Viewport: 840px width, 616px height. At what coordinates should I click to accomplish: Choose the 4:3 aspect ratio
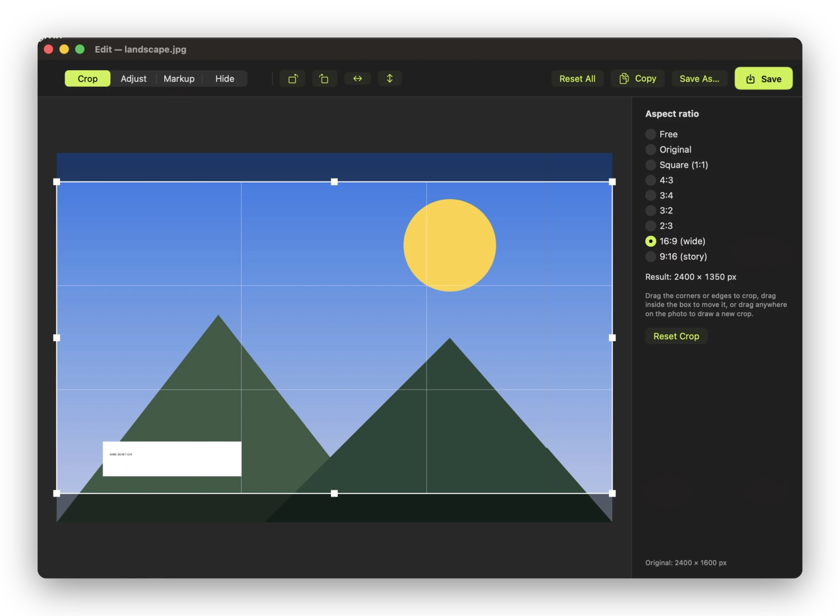[x=659, y=180]
